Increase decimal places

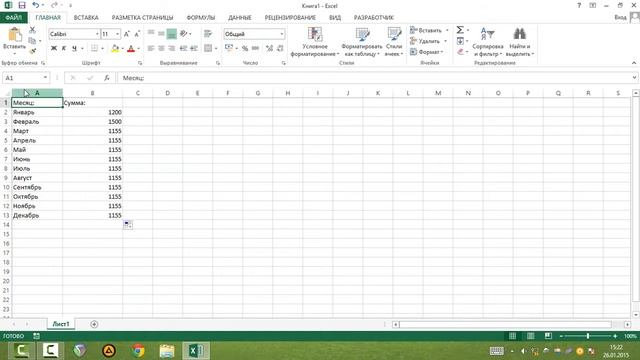(269, 49)
